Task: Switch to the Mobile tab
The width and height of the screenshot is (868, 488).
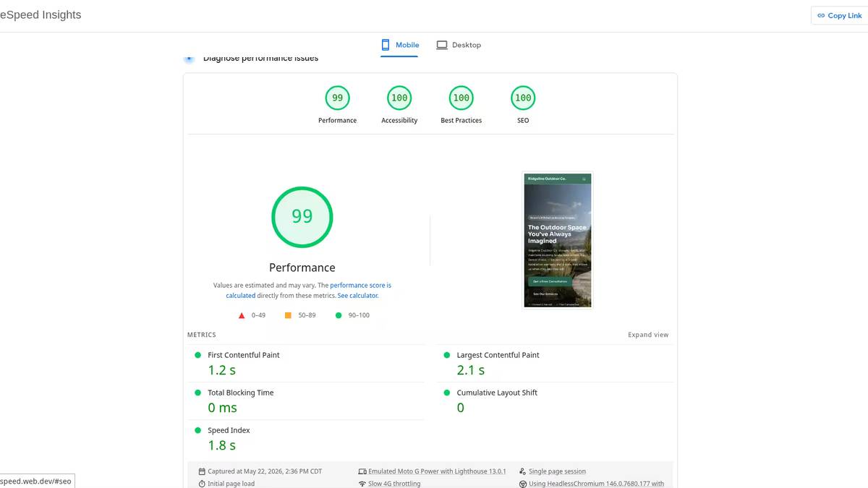Action: pyautogui.click(x=400, y=45)
